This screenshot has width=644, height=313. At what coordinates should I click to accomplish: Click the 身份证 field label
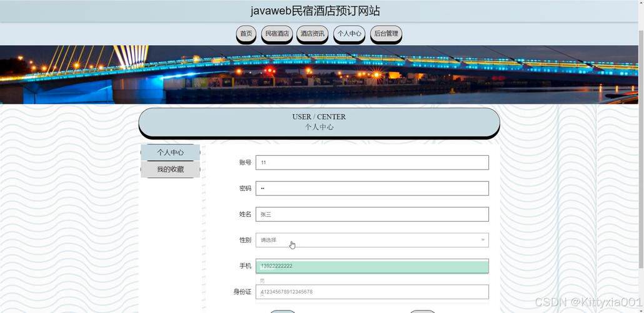pyautogui.click(x=243, y=292)
